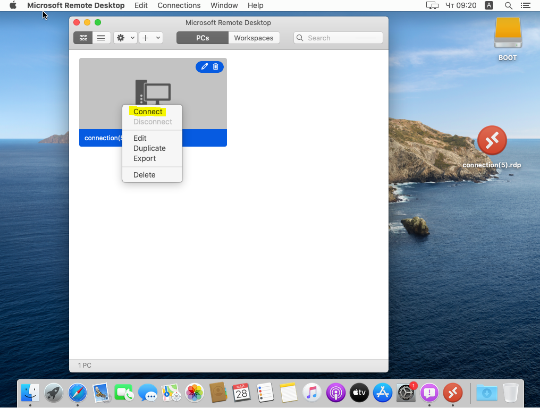
Task: Open System Preferences from the Dock
Action: tap(406, 393)
